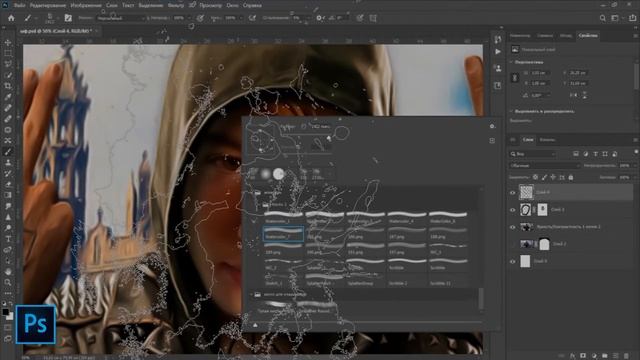Screen dimensions: 640x360
Task: Select the Scribble 2 brush preset
Action: click(x=407, y=279)
